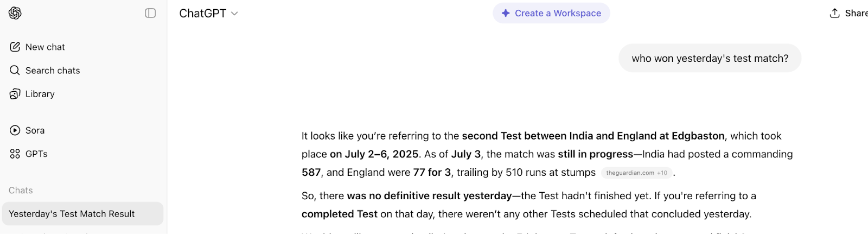
Task: Open the Library icon in sidebar
Action: point(15,94)
